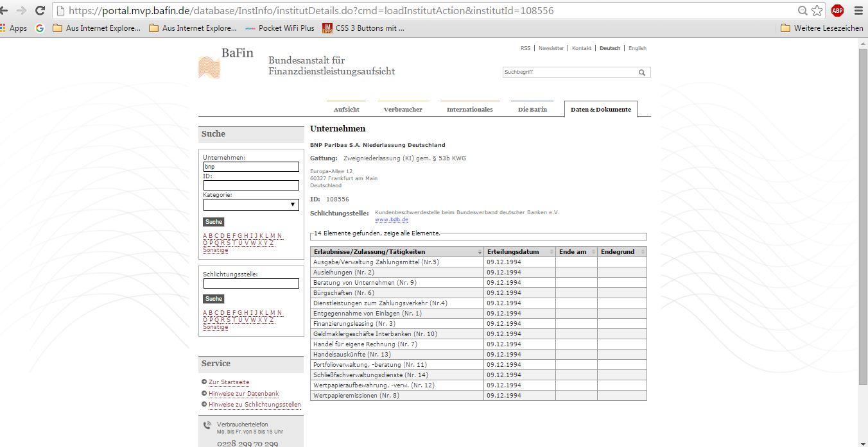Open Hinweise zu Schlichtungsstellen link
This screenshot has height=447, width=868.
[255, 405]
